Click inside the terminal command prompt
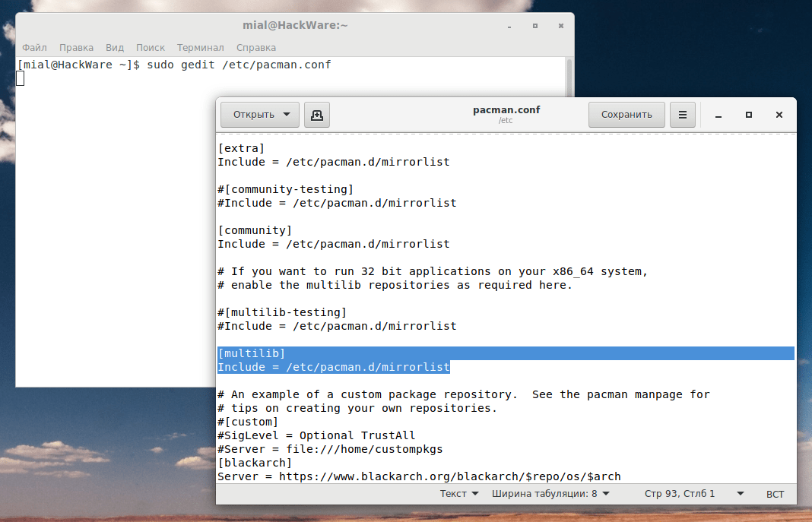 [228, 65]
